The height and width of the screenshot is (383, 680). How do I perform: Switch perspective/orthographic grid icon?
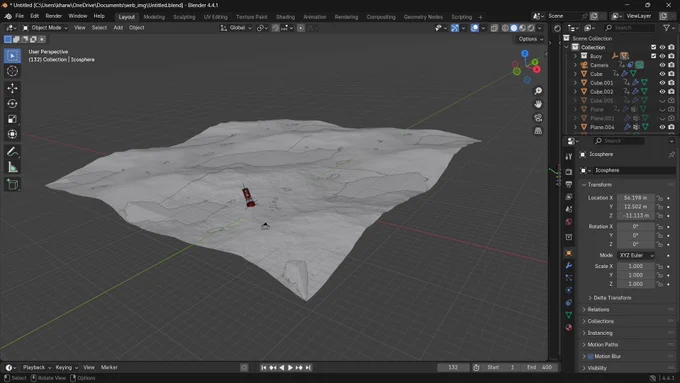point(538,131)
